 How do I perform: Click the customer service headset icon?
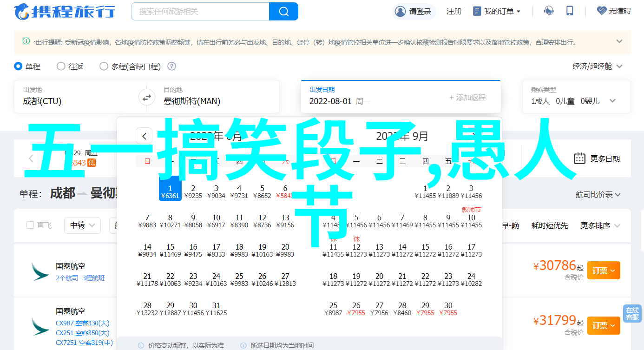click(x=549, y=11)
